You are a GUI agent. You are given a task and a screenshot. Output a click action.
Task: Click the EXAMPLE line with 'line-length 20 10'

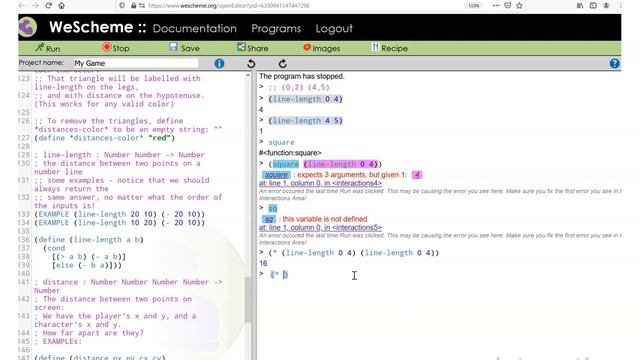(x=120, y=214)
